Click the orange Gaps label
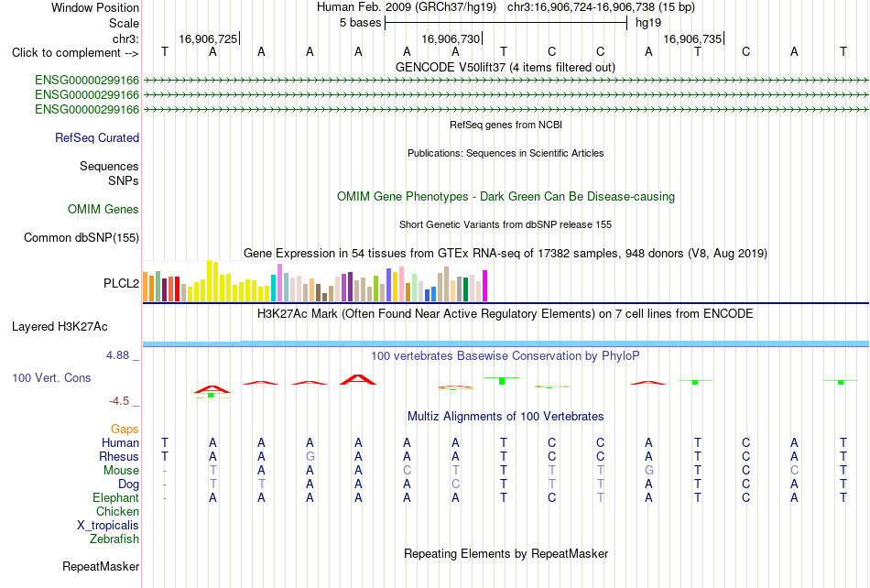This screenshot has width=870, height=588. click(125, 429)
